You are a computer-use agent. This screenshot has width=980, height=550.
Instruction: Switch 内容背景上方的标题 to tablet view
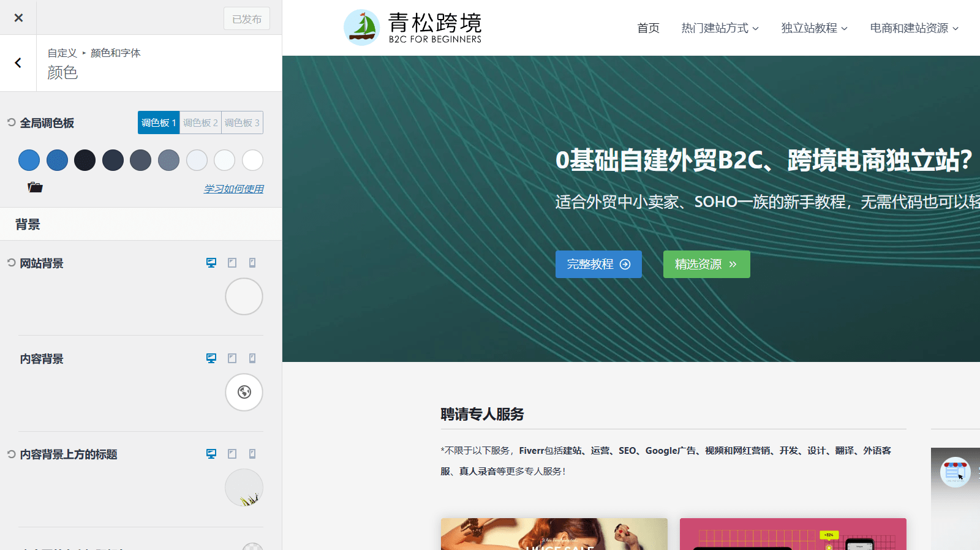[x=232, y=454]
